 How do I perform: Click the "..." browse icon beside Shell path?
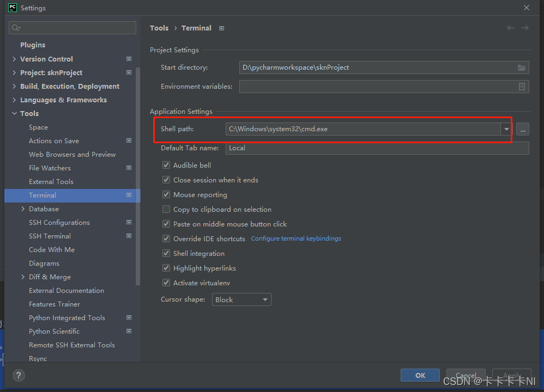[x=523, y=129]
